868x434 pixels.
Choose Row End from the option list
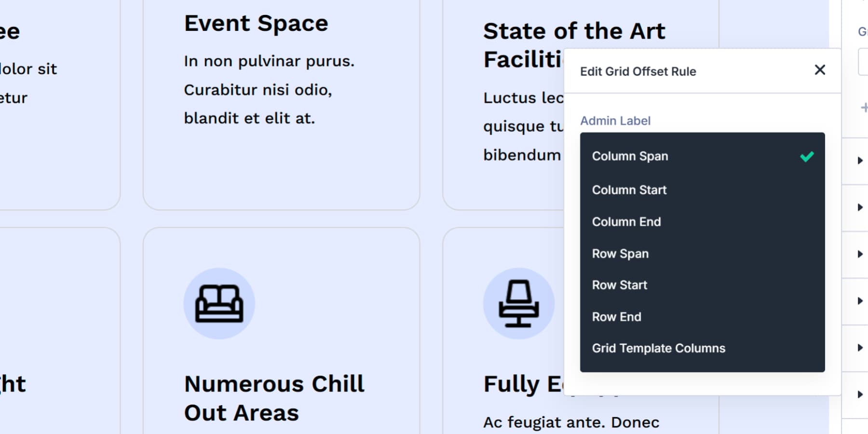(x=616, y=317)
